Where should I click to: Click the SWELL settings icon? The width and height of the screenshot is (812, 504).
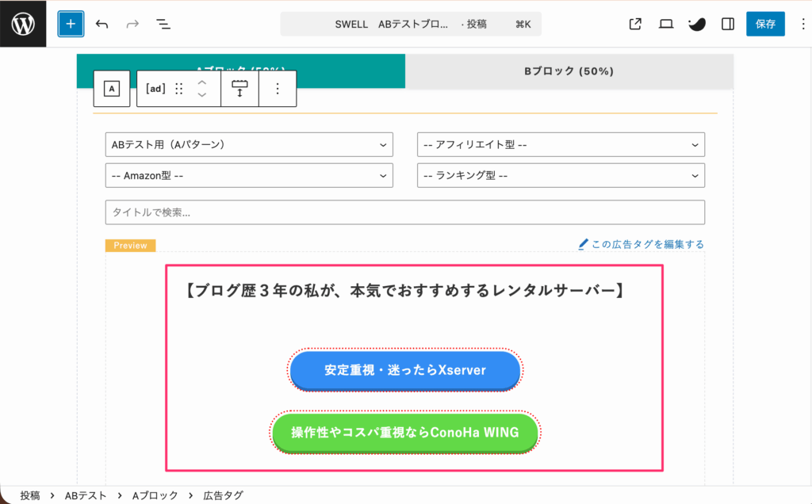click(x=696, y=24)
